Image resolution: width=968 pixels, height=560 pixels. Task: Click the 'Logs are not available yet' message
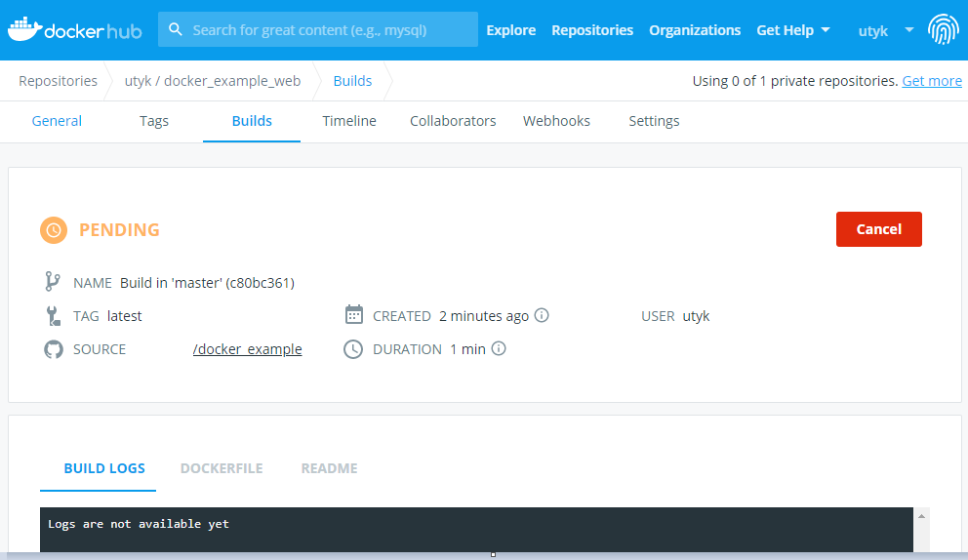click(139, 524)
